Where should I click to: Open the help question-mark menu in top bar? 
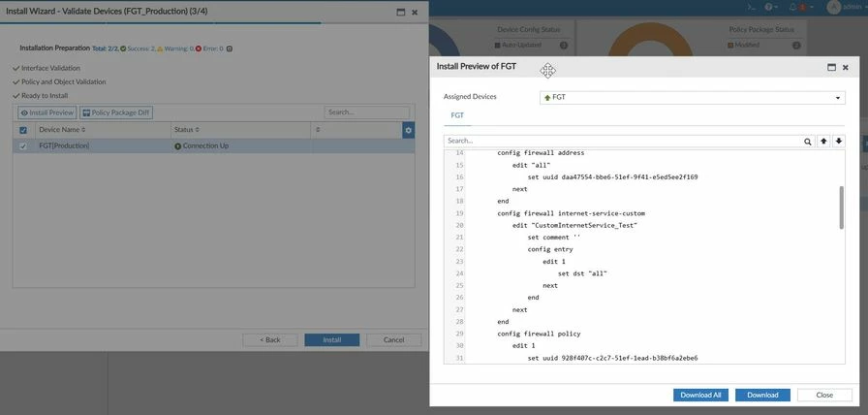pos(768,7)
